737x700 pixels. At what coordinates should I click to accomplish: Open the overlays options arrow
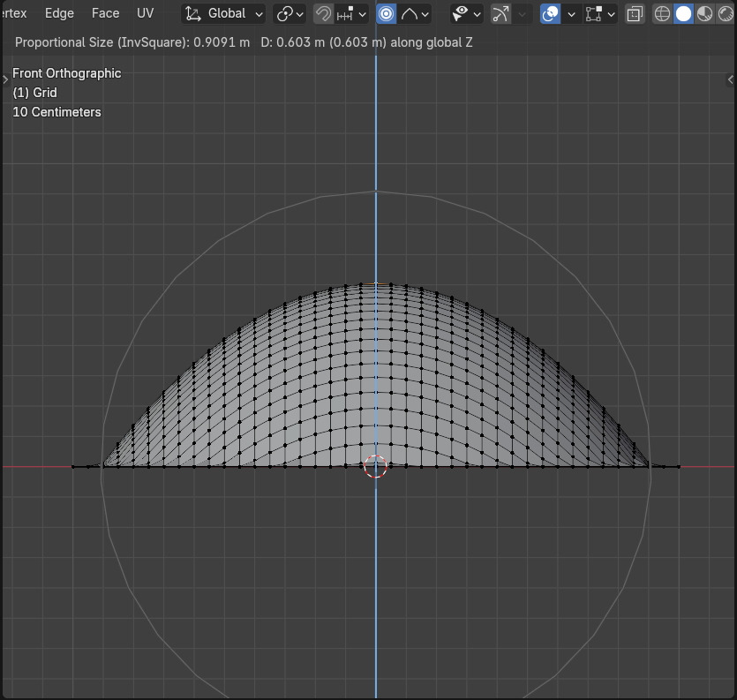click(x=571, y=13)
